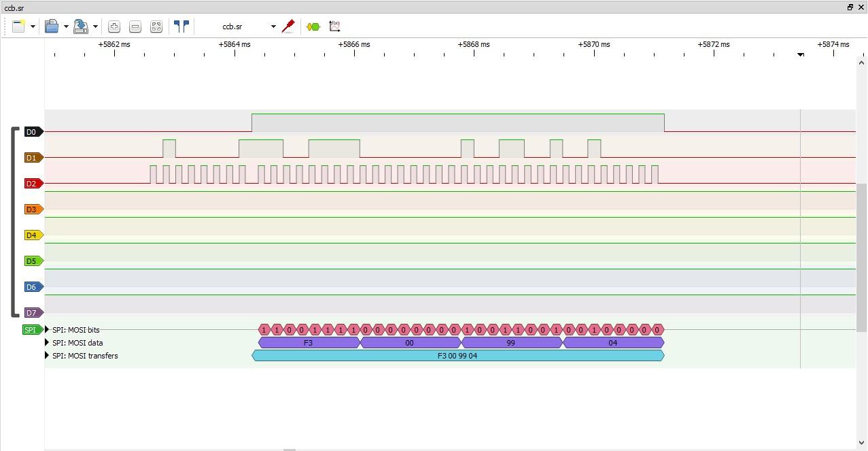Click the channel group bracket handle
Viewport: 868px width, 451px height.
(x=15, y=222)
